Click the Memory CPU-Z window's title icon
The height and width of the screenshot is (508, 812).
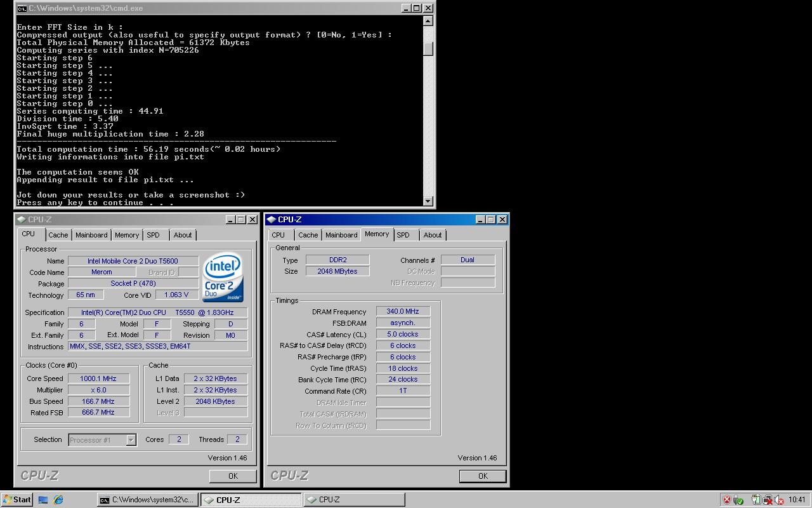tap(272, 220)
